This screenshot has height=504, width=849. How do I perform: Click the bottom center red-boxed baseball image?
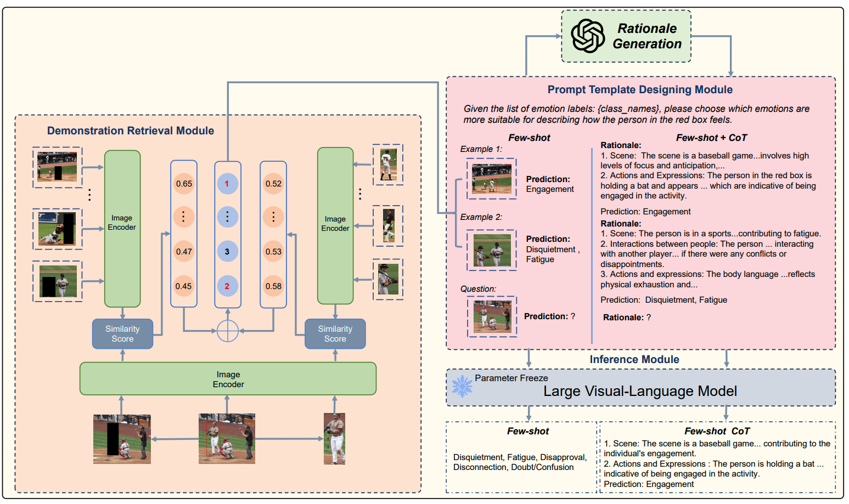click(x=227, y=439)
